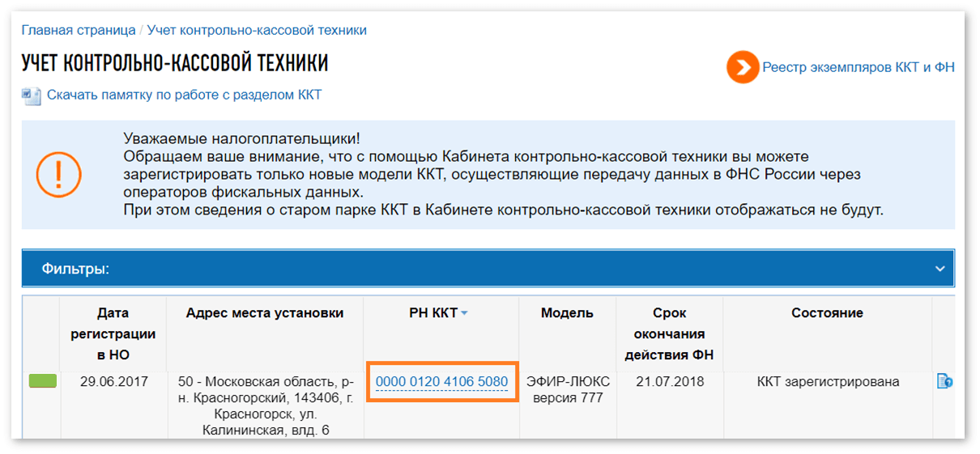Click the ККТ зарегистрирована status cell
980x454 pixels.
(x=828, y=382)
